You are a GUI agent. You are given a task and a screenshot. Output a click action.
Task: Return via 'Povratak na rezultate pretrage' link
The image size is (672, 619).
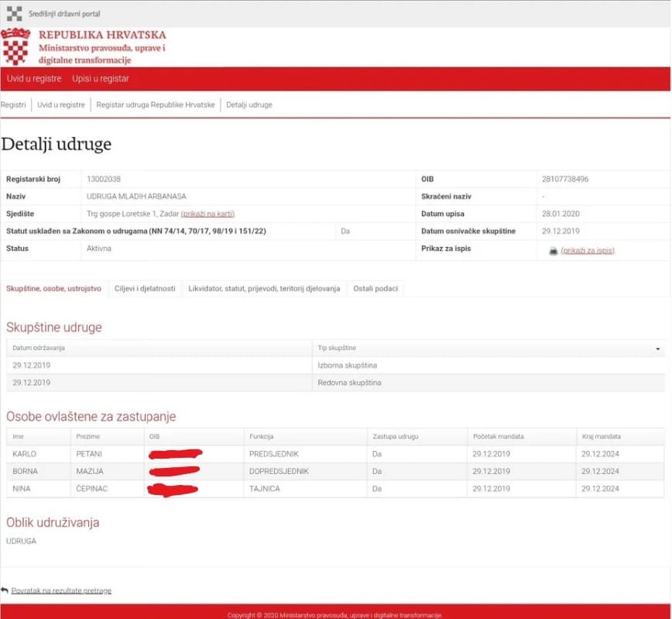(x=61, y=590)
